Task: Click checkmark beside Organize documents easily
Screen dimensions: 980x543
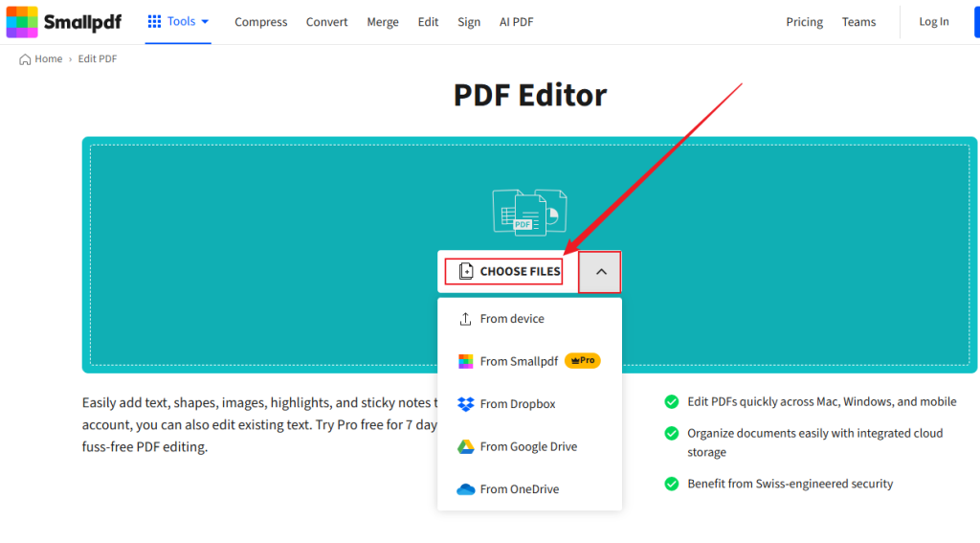Action: point(672,433)
